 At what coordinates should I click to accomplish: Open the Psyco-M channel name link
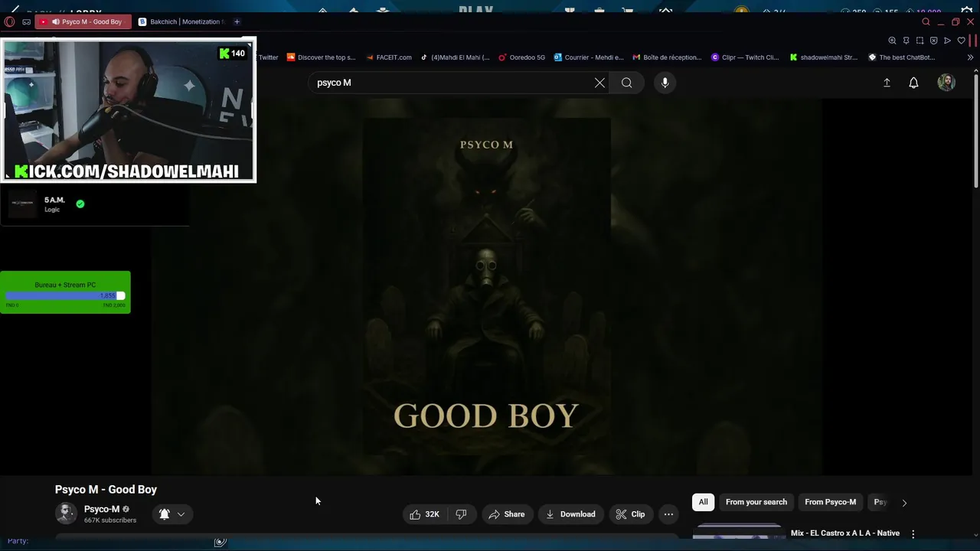(x=102, y=509)
